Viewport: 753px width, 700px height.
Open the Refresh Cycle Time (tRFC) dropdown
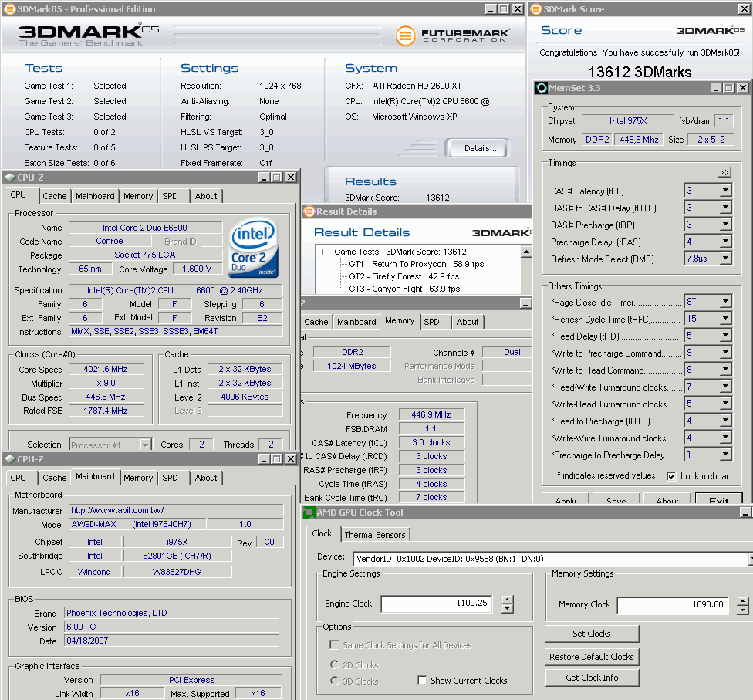pyautogui.click(x=726, y=318)
